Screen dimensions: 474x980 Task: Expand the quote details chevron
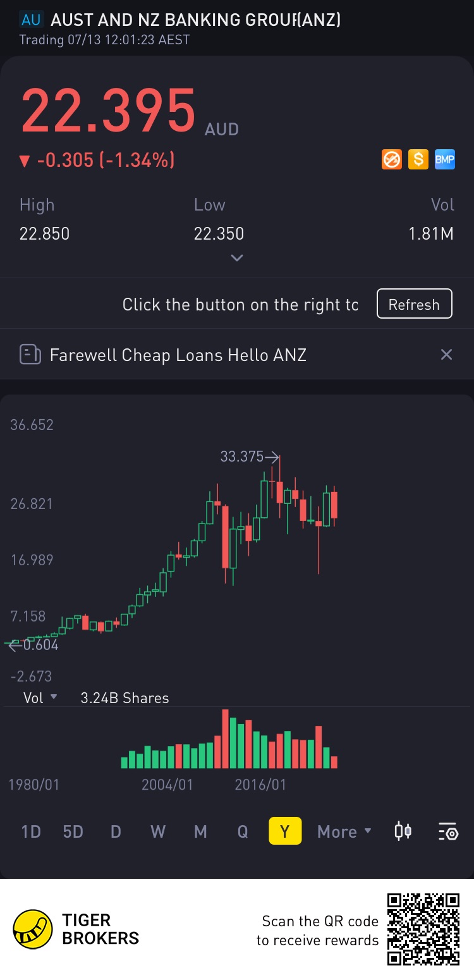pos(237,257)
